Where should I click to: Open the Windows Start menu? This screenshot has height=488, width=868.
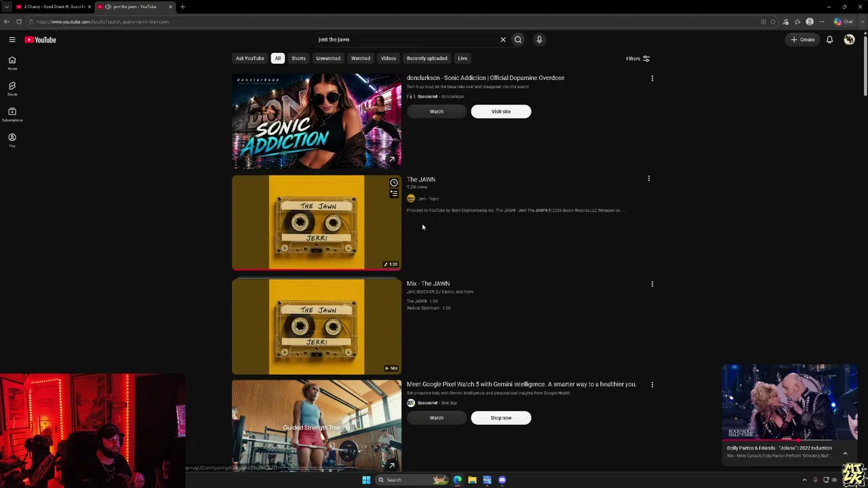click(x=366, y=480)
